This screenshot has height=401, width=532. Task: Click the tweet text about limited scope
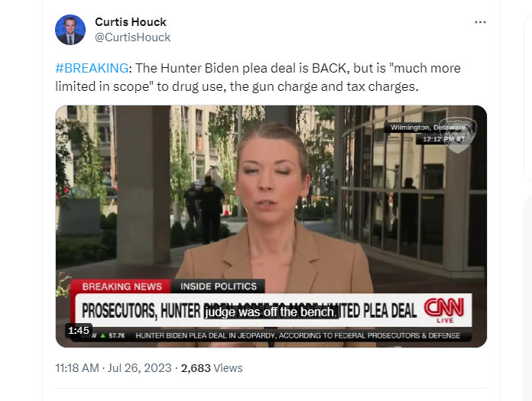coord(258,77)
